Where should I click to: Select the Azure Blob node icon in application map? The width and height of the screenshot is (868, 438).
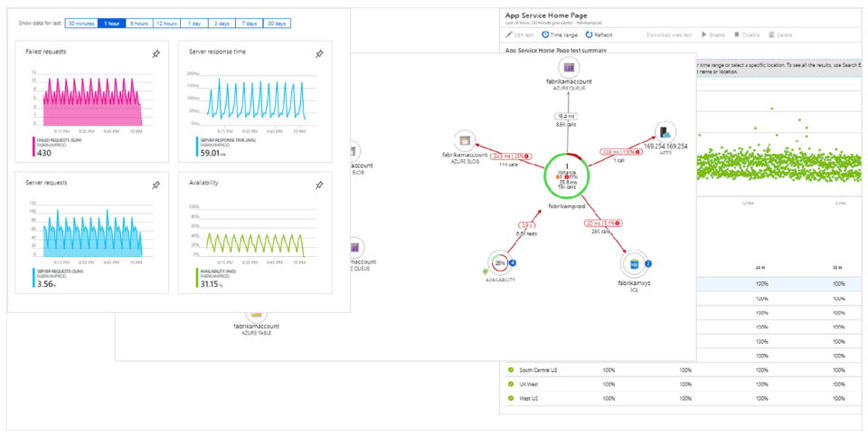[x=464, y=140]
